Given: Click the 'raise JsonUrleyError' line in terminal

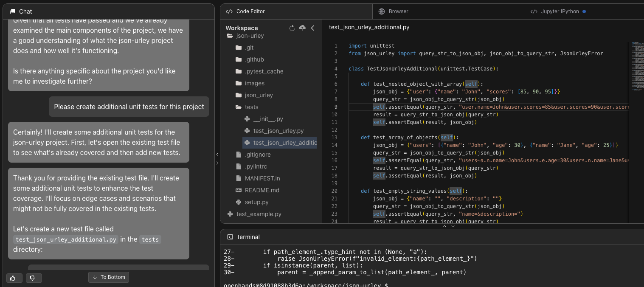Looking at the screenshot, I should (377, 259).
